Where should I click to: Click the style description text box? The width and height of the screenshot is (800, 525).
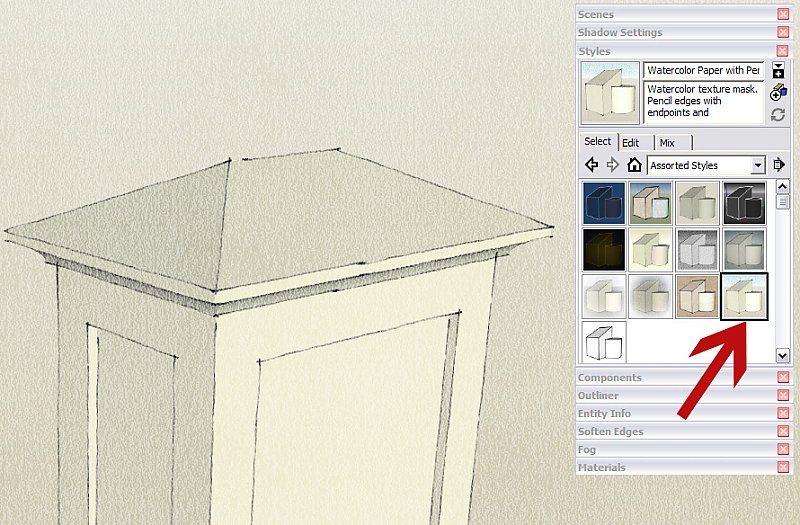704,102
